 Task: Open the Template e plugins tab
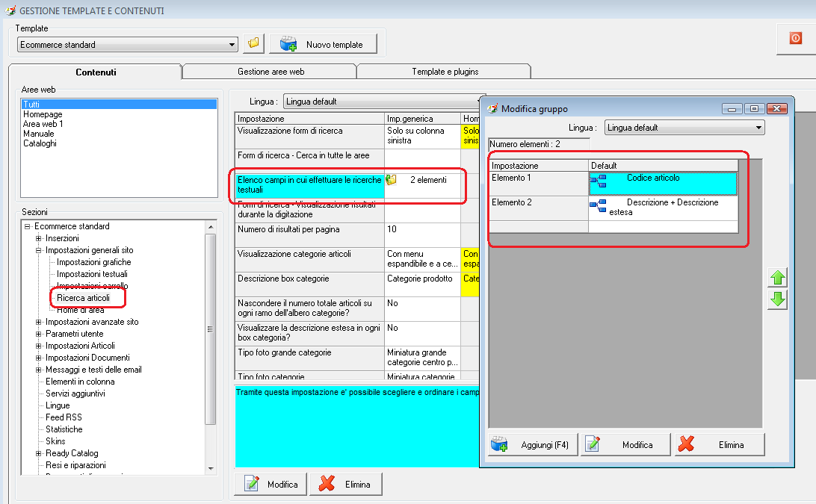pyautogui.click(x=445, y=72)
